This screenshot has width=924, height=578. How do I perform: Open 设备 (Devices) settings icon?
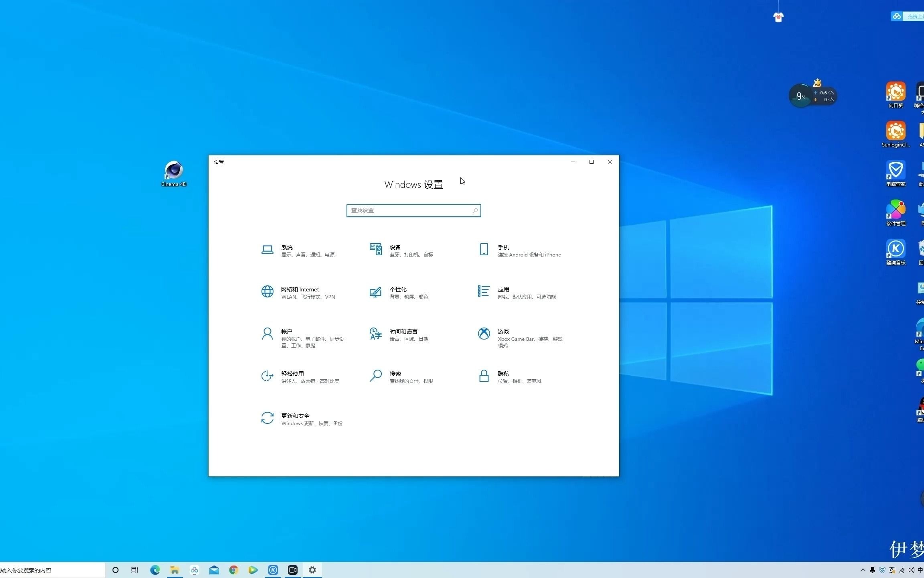coord(375,249)
